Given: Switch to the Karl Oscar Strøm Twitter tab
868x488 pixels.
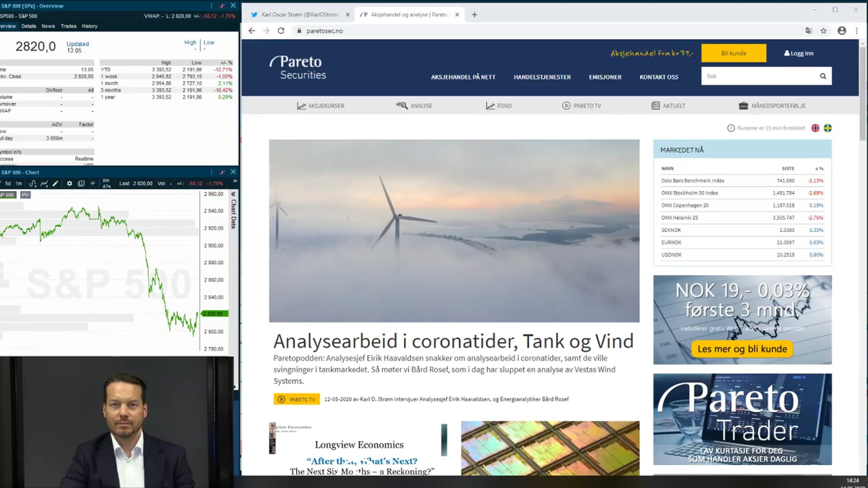Looking at the screenshot, I should (x=300, y=14).
